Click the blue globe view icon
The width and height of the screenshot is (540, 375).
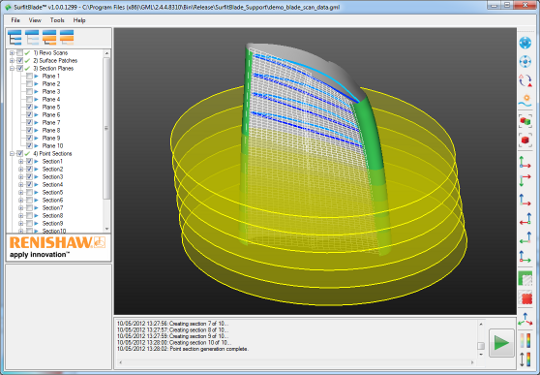(525, 43)
